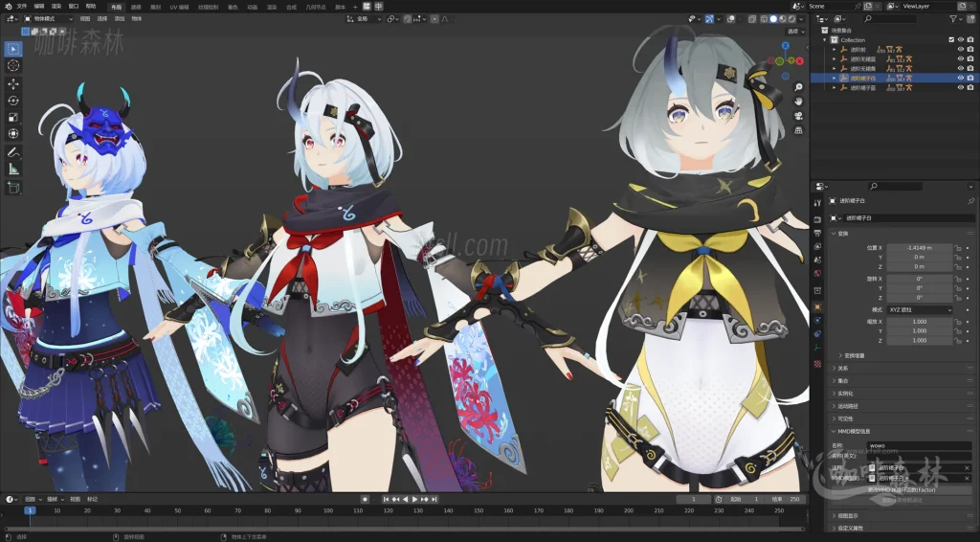Switch to solid viewport shading
Viewport: 980px width, 542px height.
click(773, 19)
